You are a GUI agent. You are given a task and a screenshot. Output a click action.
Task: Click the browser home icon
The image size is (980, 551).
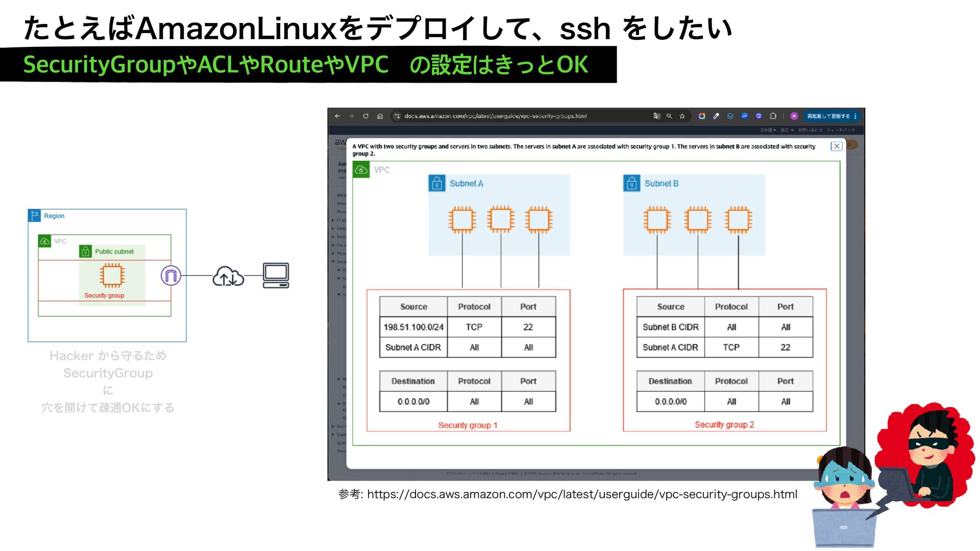(x=380, y=116)
